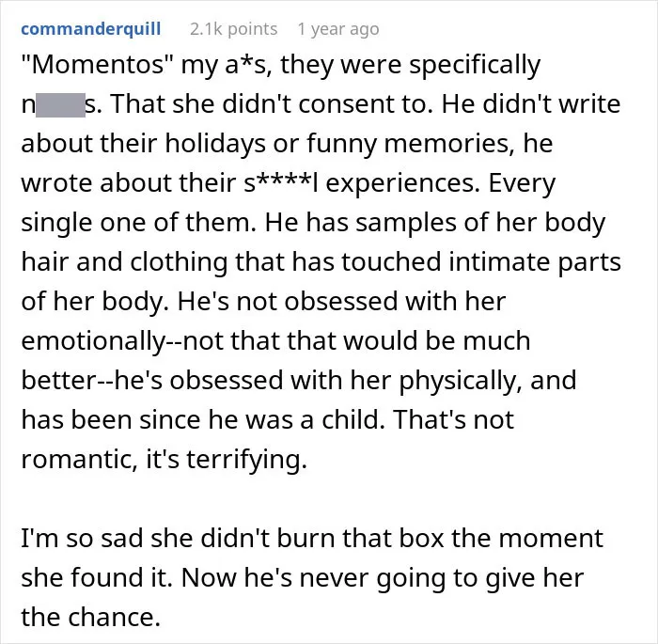
Task: Click the gray censored word block
Action: coord(60,105)
